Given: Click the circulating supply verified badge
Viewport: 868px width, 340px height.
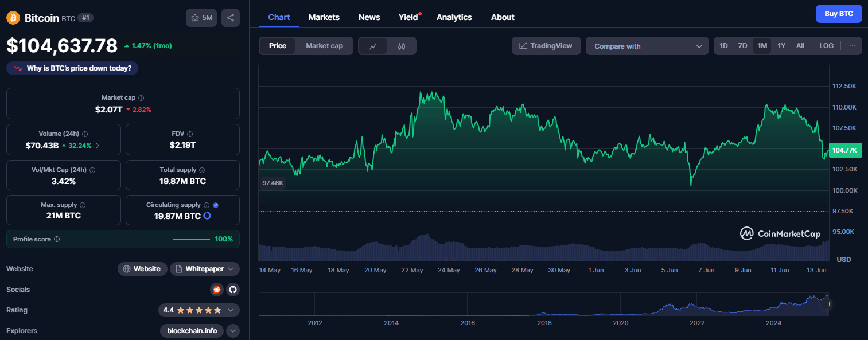Looking at the screenshot, I should tap(216, 205).
